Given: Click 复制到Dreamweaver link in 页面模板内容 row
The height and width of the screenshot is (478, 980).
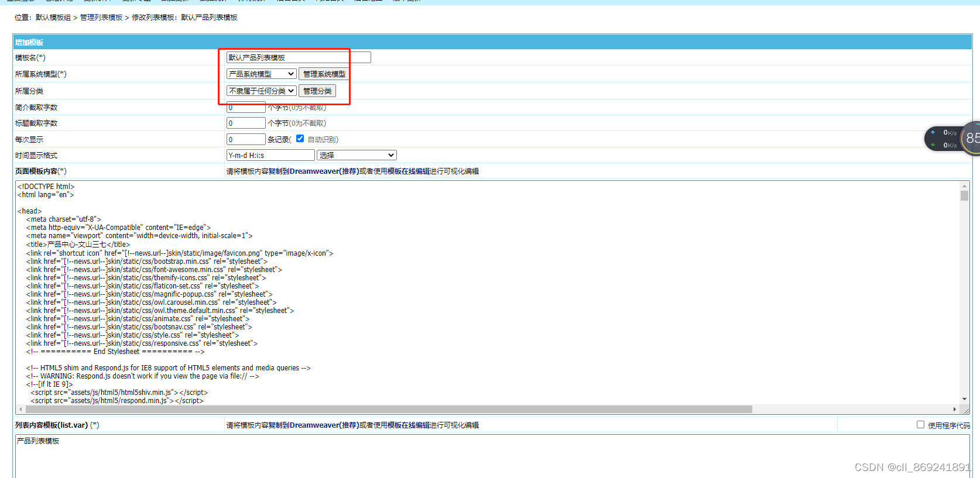Looking at the screenshot, I should pos(314,171).
